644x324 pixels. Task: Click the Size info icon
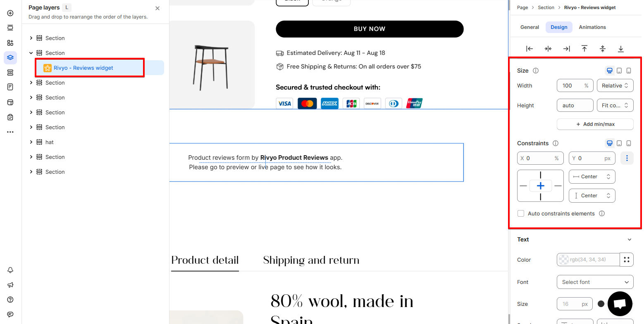coord(536,71)
